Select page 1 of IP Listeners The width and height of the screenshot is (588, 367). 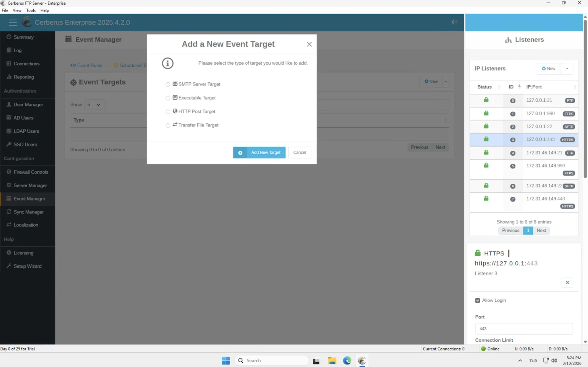pos(528,231)
